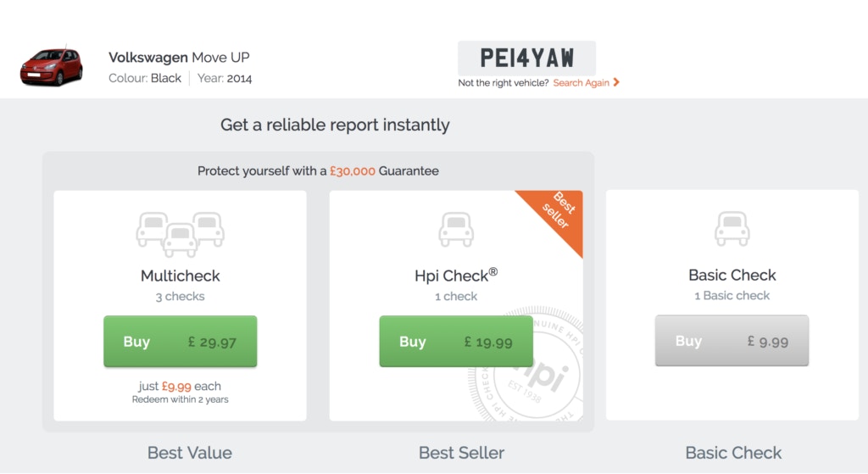Click the Volkswagen Move UP vehicle name
Screen dimensions: 868x474
click(179, 58)
